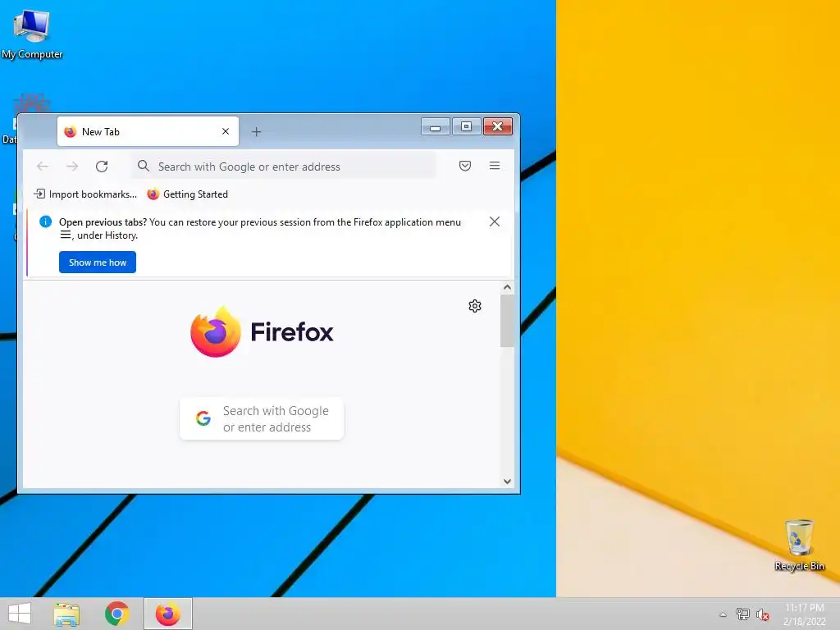This screenshot has height=630, width=840.
Task: Go back using the back arrow
Action: (43, 166)
